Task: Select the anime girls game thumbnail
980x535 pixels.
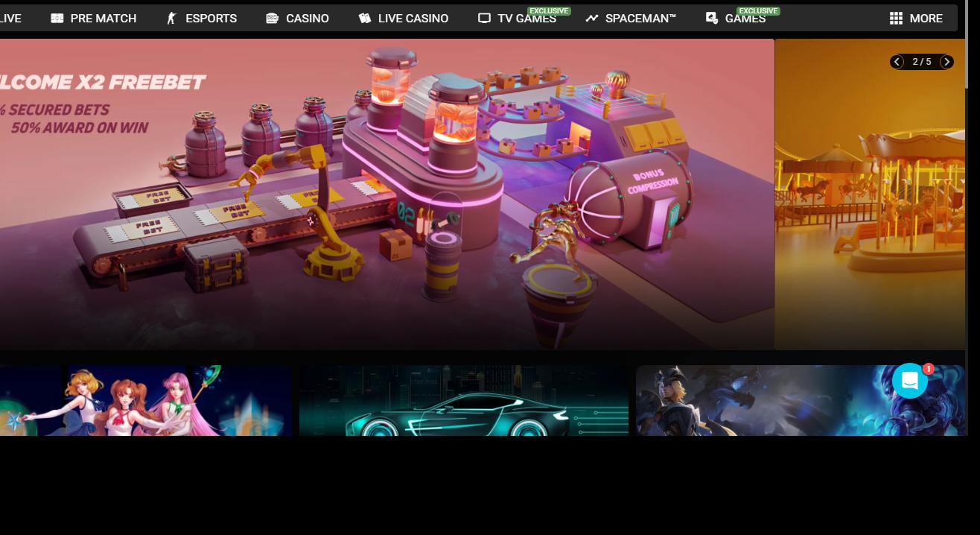Action: pos(145,400)
